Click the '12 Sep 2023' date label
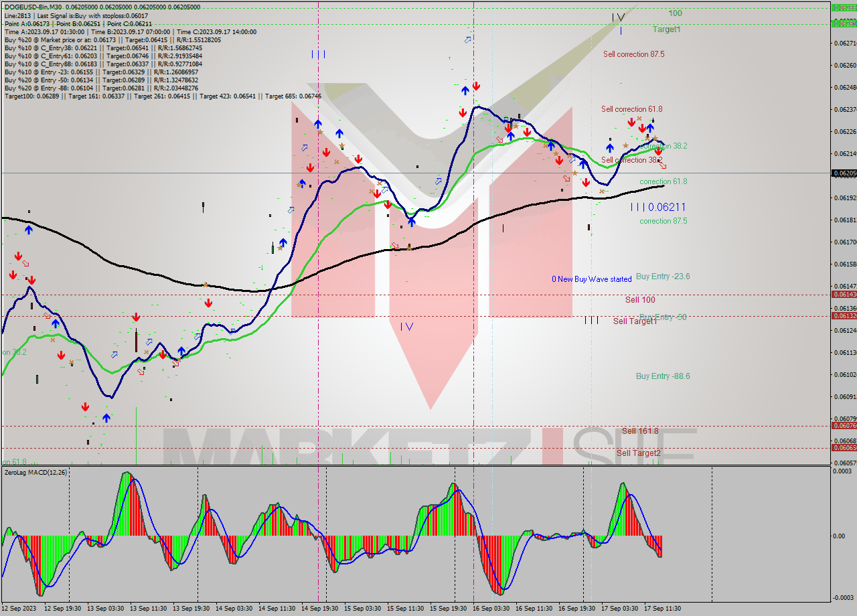857x616 pixels. pyautogui.click(x=17, y=609)
